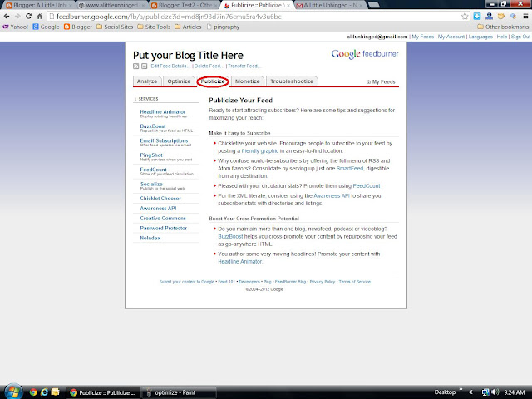
Task: Open the Google bookmark
Action: click(x=46, y=27)
